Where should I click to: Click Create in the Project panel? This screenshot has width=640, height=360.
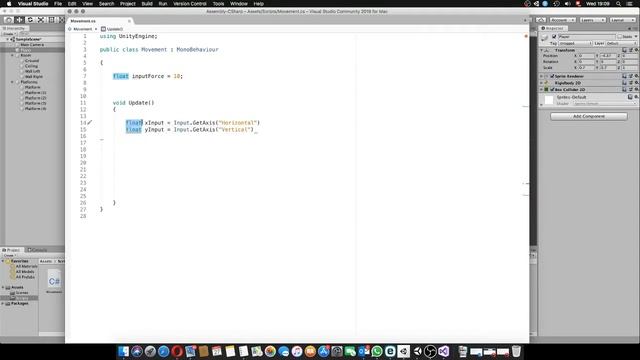(x=9, y=256)
